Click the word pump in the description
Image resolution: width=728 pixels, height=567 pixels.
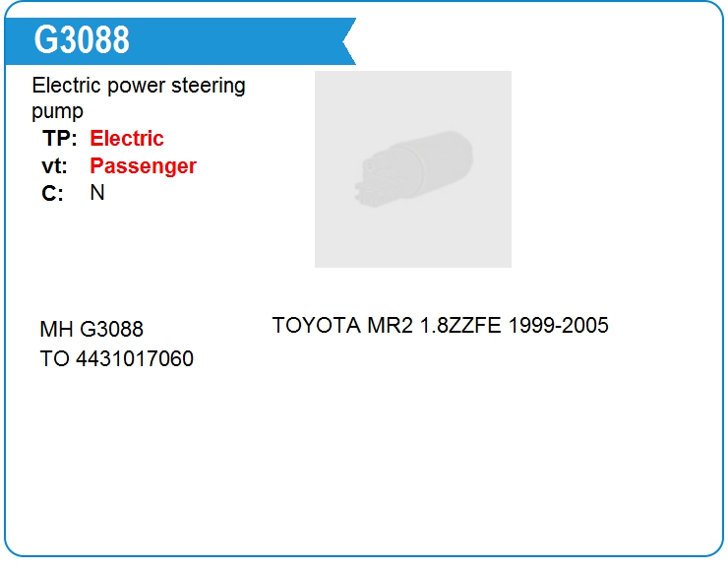pyautogui.click(x=57, y=112)
